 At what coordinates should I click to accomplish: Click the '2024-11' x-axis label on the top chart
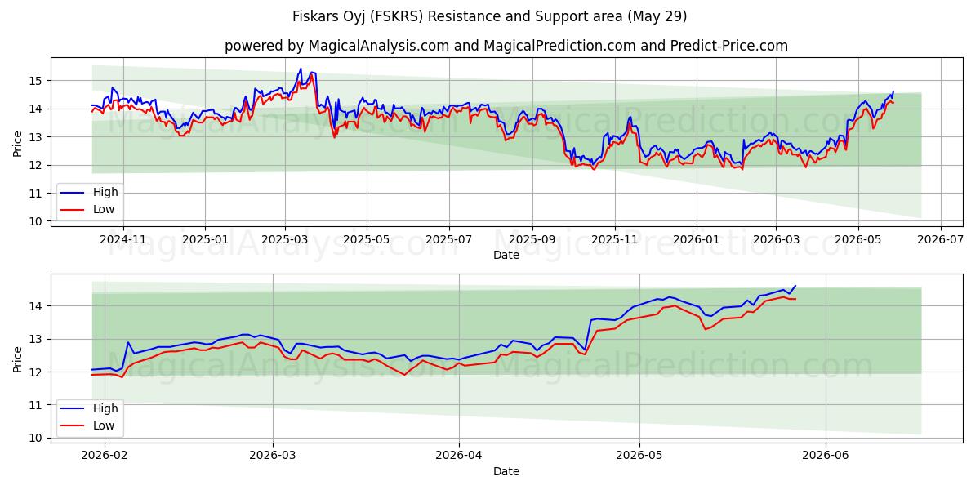(x=123, y=240)
